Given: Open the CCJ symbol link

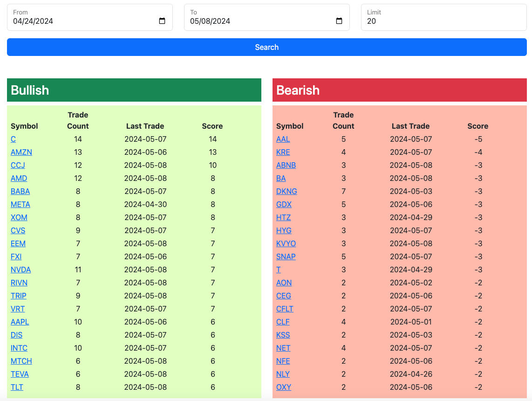Looking at the screenshot, I should tap(18, 166).
